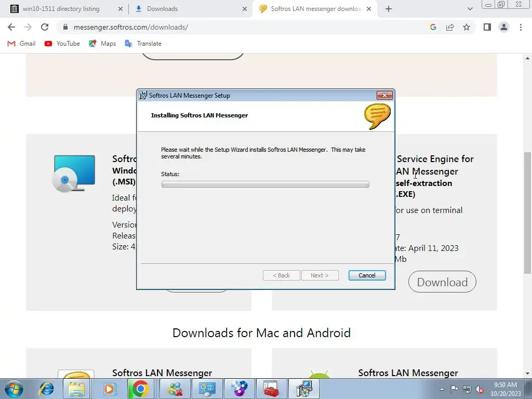Open Windows Explorer folder in taskbar
The width and height of the screenshot is (532, 399).
click(76, 389)
